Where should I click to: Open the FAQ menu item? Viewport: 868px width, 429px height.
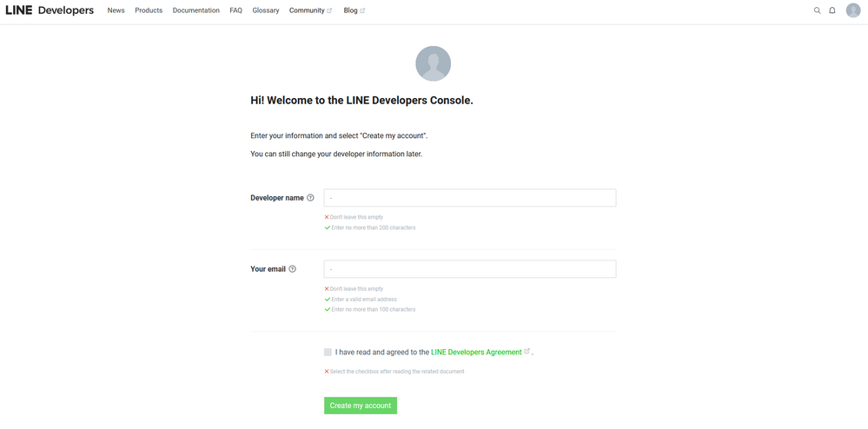pos(235,10)
